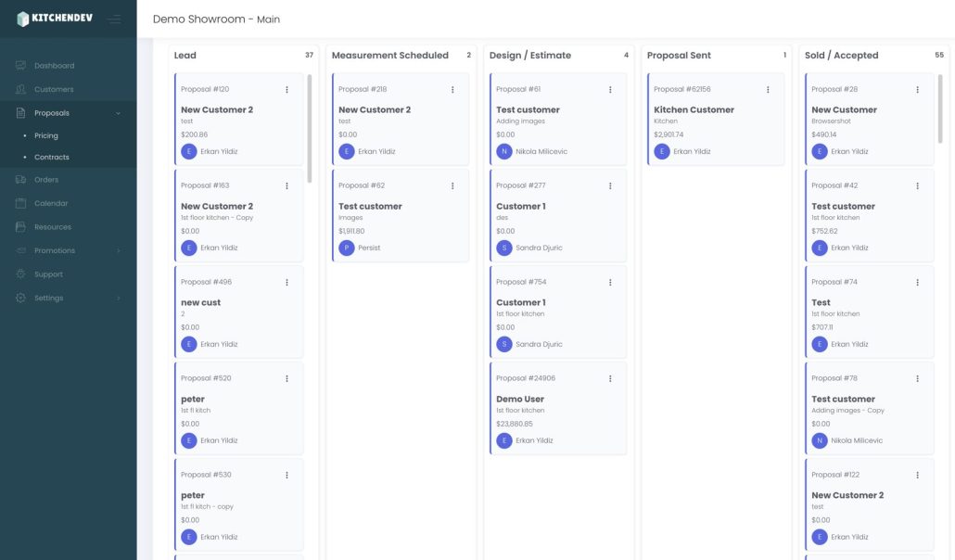Click the Resources icon in the sidebar
Image resolution: width=955 pixels, height=560 pixels.
tap(20, 226)
